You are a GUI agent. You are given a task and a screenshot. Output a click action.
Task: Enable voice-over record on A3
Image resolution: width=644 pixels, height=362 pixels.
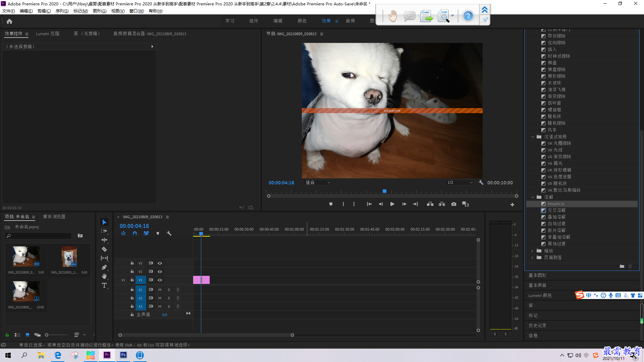tap(178, 306)
